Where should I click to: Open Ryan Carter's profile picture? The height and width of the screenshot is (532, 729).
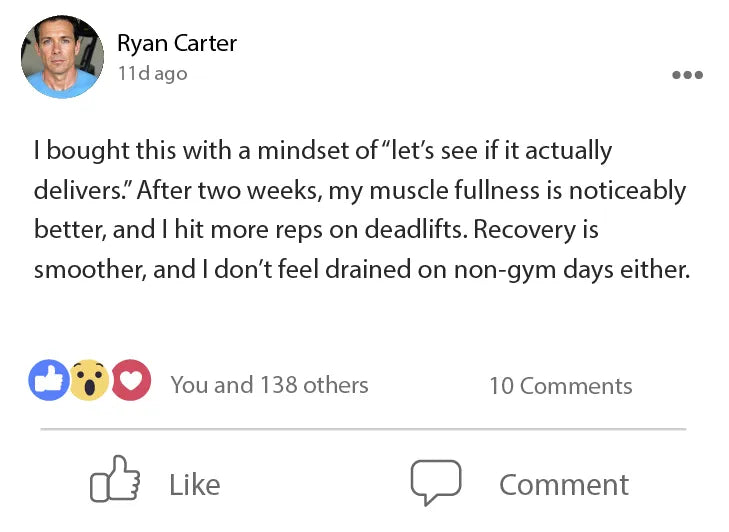[62, 57]
